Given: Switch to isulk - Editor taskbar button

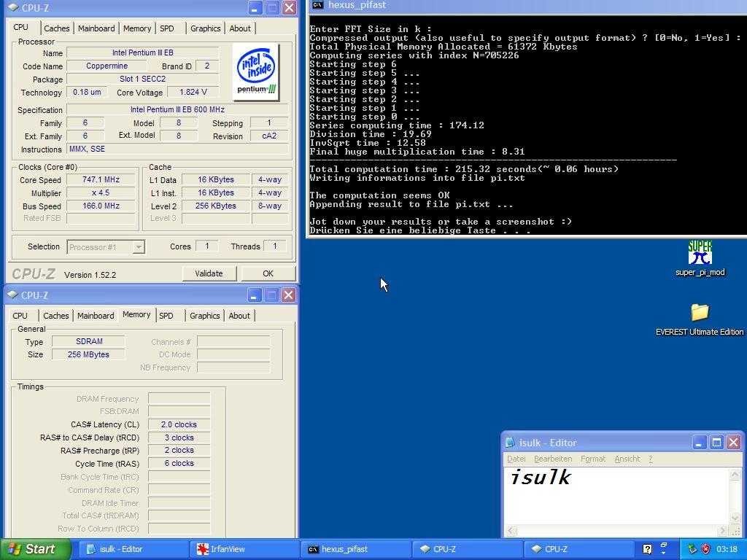Looking at the screenshot, I should click(133, 549).
